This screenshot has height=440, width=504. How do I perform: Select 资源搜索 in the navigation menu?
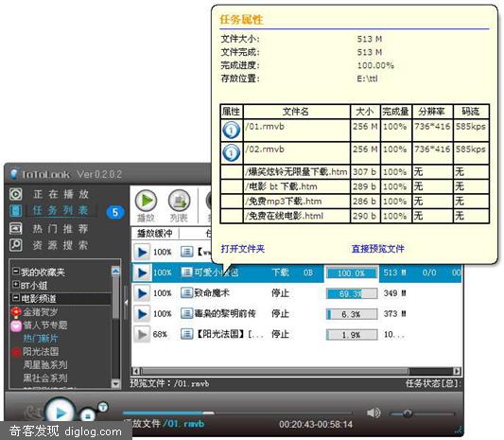point(61,245)
